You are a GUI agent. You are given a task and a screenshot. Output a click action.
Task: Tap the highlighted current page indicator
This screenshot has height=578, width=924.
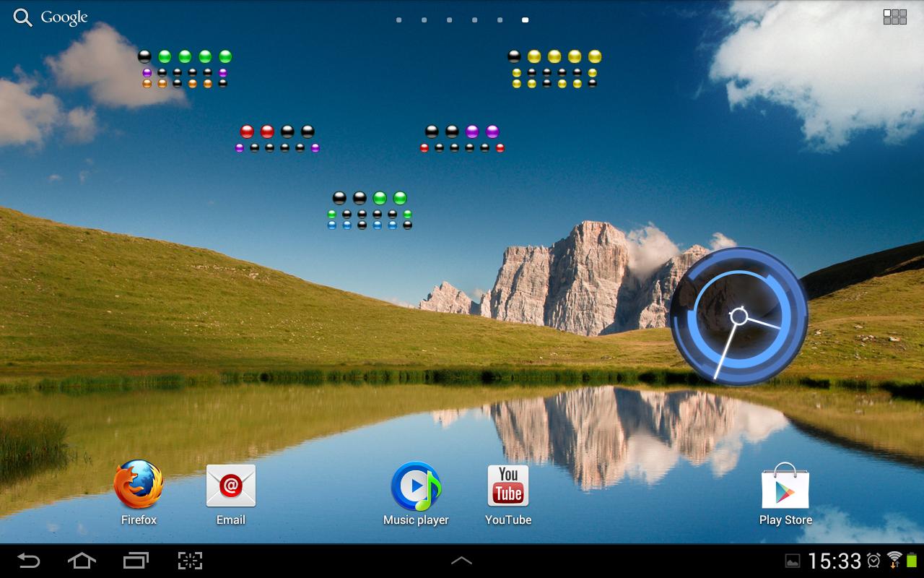coord(525,20)
